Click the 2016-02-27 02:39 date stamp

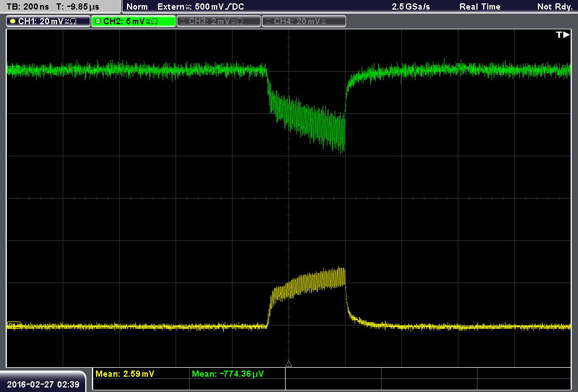pyautogui.click(x=43, y=385)
